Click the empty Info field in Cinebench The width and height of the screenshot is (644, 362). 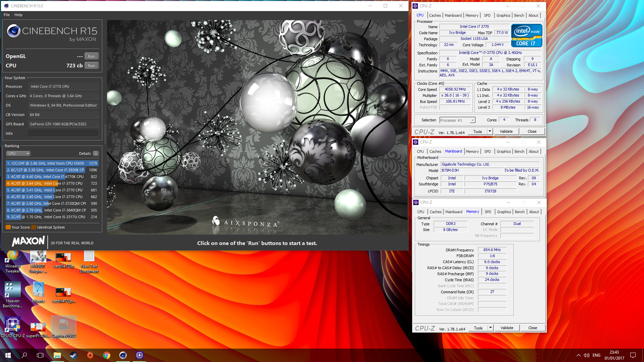coord(63,133)
